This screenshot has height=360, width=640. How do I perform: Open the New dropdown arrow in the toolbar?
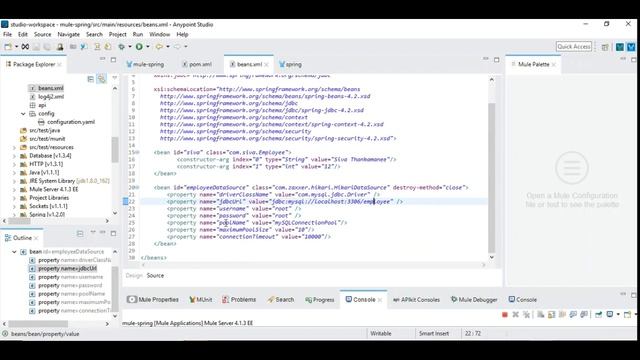(16, 47)
